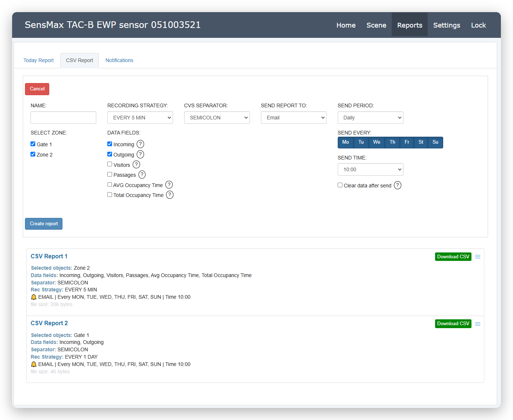The height and width of the screenshot is (420, 513).
Task: Toggle the Tu day button
Action: [361, 142]
